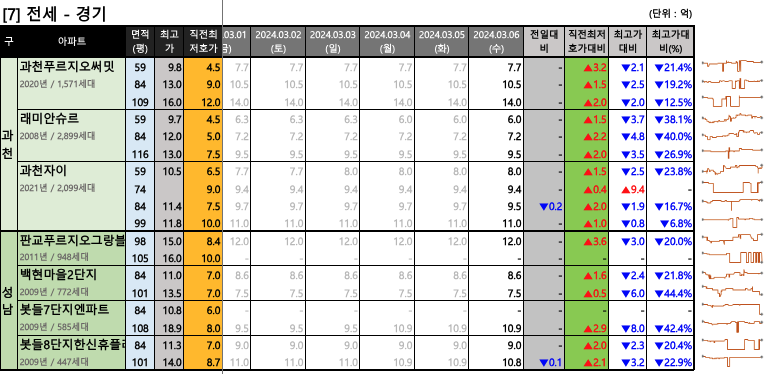This screenshot has width=769, height=374.
Task: Click the title '[7] 전세 - 경기'
Action: [54, 14]
